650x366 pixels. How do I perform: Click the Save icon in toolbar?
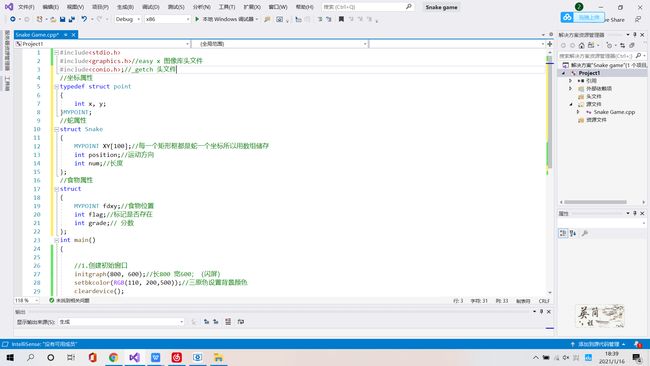[x=63, y=19]
